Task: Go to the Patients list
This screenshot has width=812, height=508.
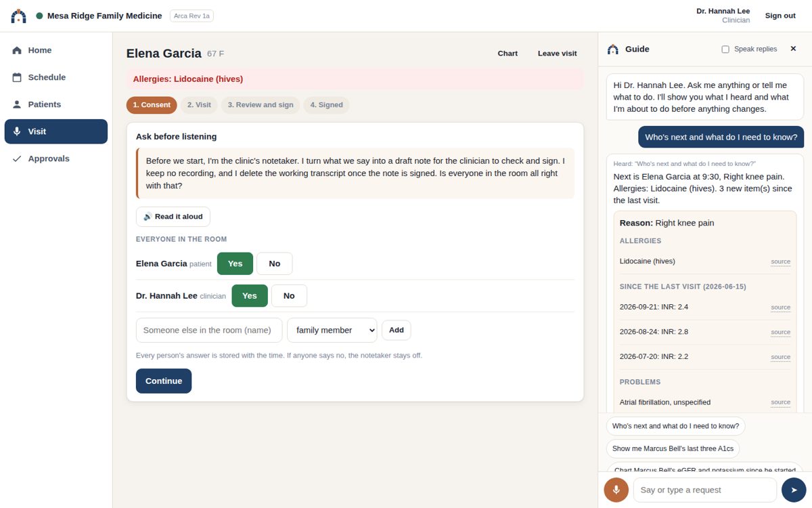Action: tap(56, 104)
